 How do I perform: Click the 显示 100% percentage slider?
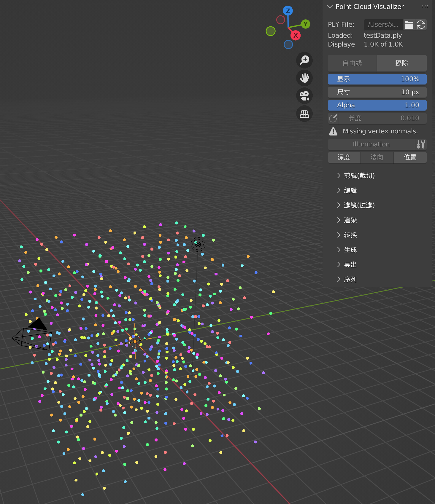377,79
